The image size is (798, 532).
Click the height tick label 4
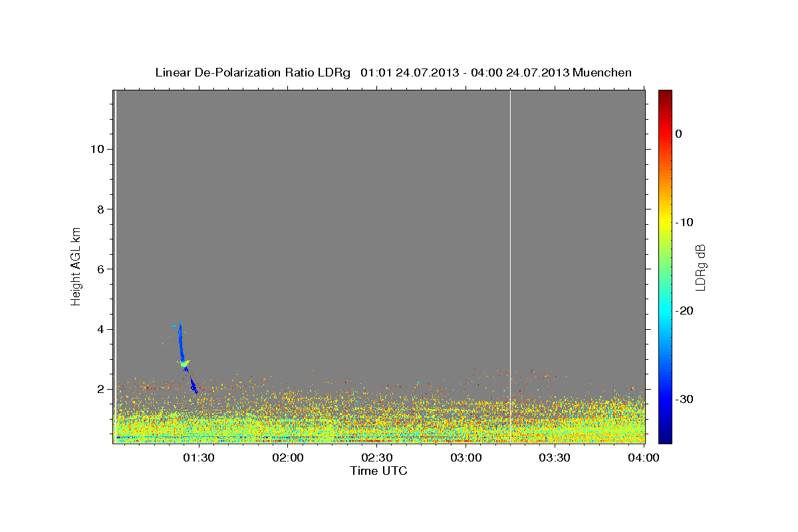click(99, 329)
